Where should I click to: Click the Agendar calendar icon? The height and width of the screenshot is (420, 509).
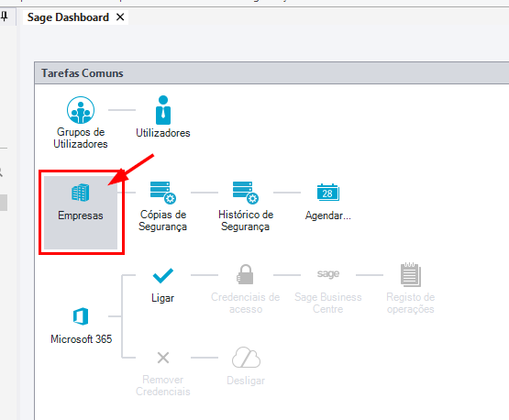coord(327,193)
